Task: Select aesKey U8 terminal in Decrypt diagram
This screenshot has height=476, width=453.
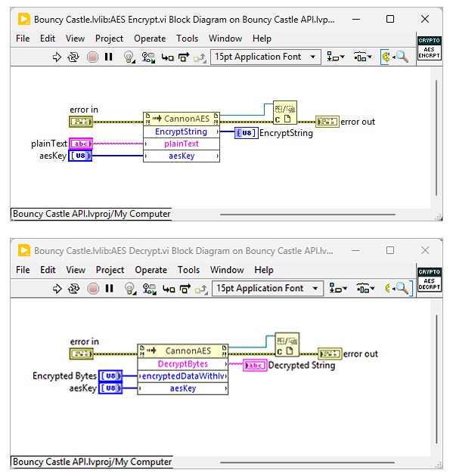Action: point(110,388)
